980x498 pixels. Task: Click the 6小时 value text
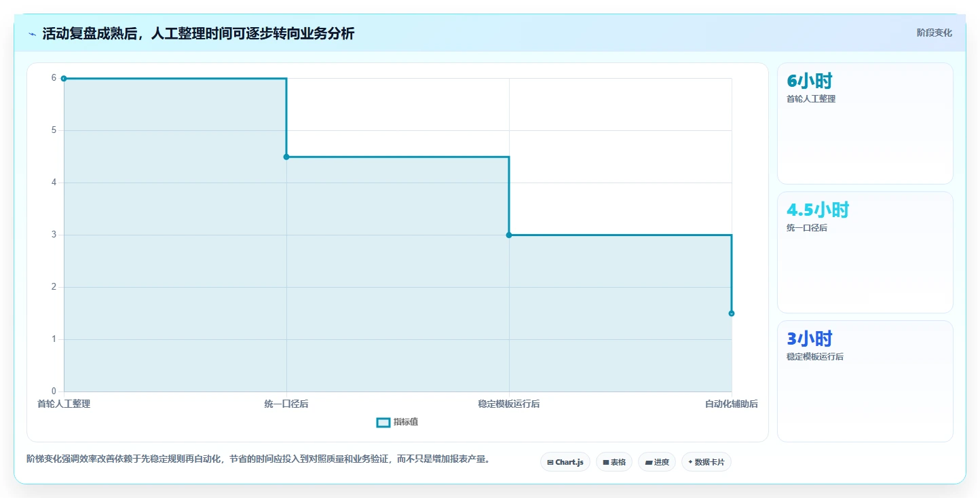(810, 81)
